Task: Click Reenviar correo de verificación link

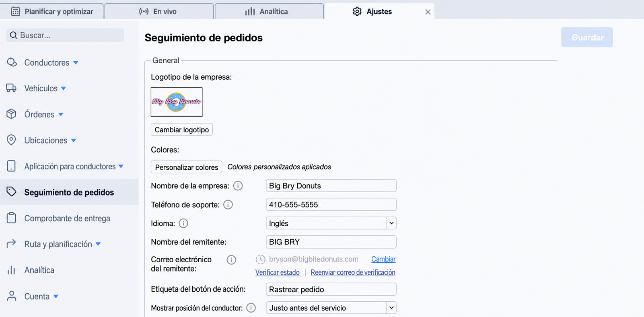Action: 353,272
